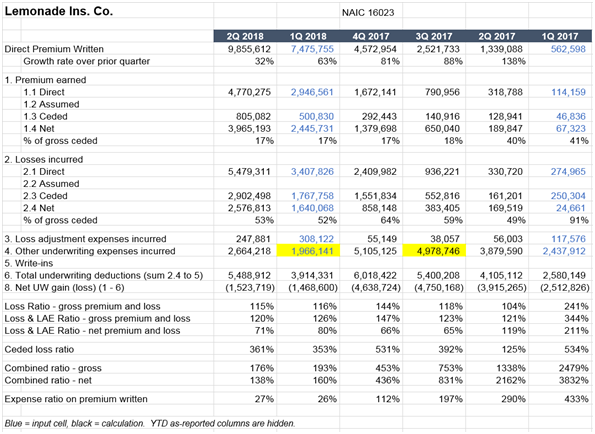Click the yellow highlighted 4,978,746 cell
Image resolution: width=595 pixels, height=434 pixels.
(x=434, y=251)
